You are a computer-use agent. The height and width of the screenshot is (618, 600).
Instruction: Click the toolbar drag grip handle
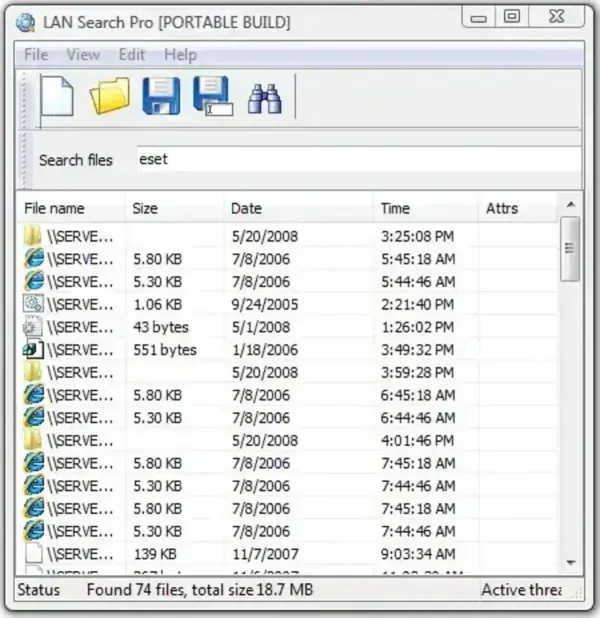pyautogui.click(x=24, y=101)
